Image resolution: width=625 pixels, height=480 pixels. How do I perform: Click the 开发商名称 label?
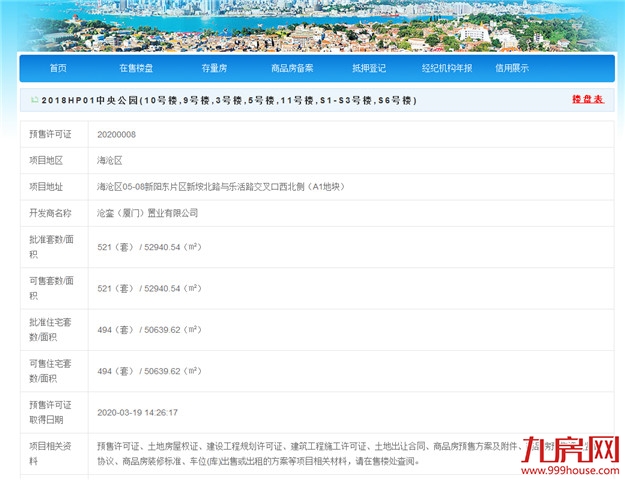(x=50, y=213)
